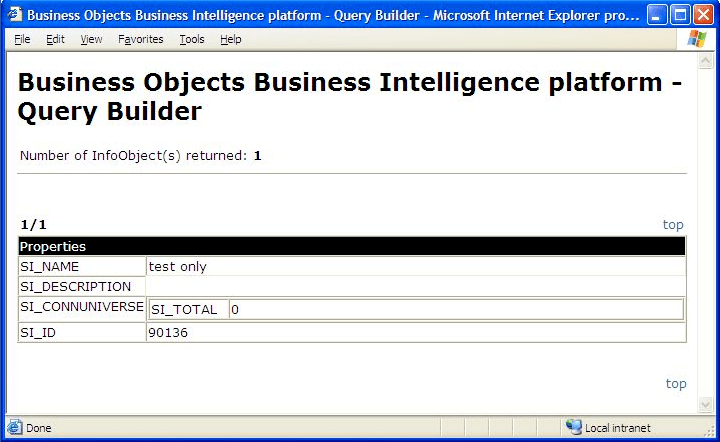Click the window resize grip corner
The image size is (720, 442).
[709, 431]
